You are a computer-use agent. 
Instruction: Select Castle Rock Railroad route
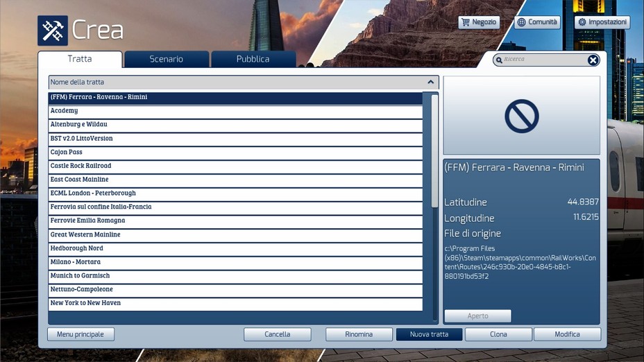coord(235,166)
